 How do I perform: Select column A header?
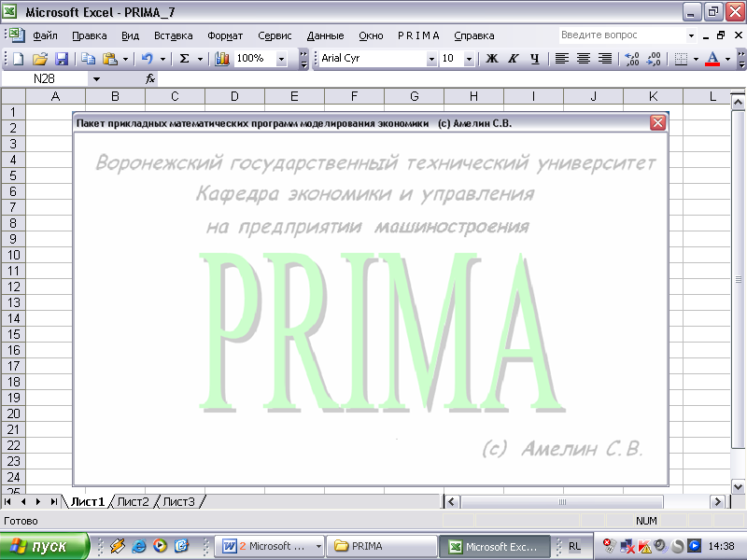click(x=55, y=97)
